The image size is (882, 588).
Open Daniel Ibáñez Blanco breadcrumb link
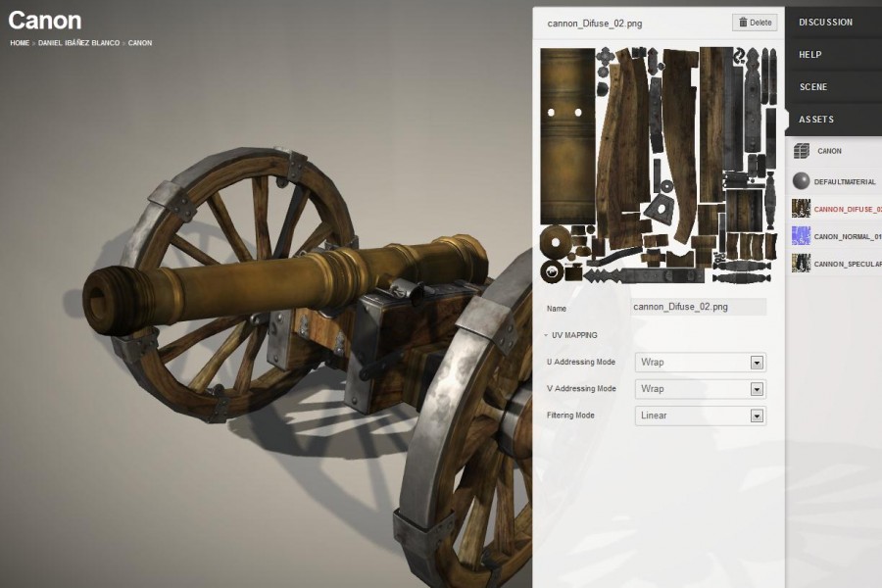pos(78,43)
